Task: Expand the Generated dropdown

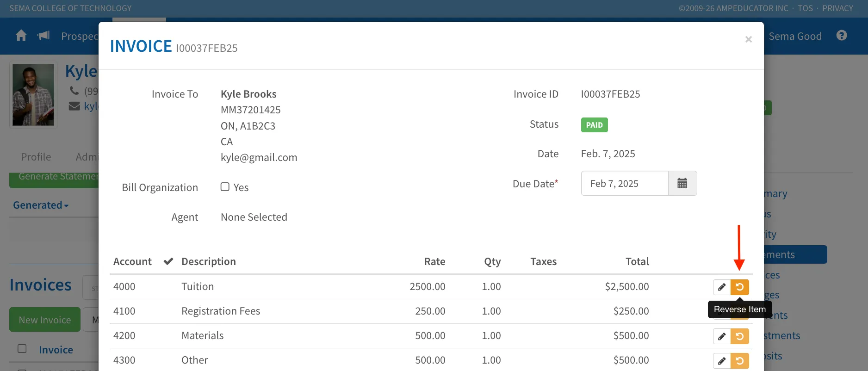Action: pos(41,205)
